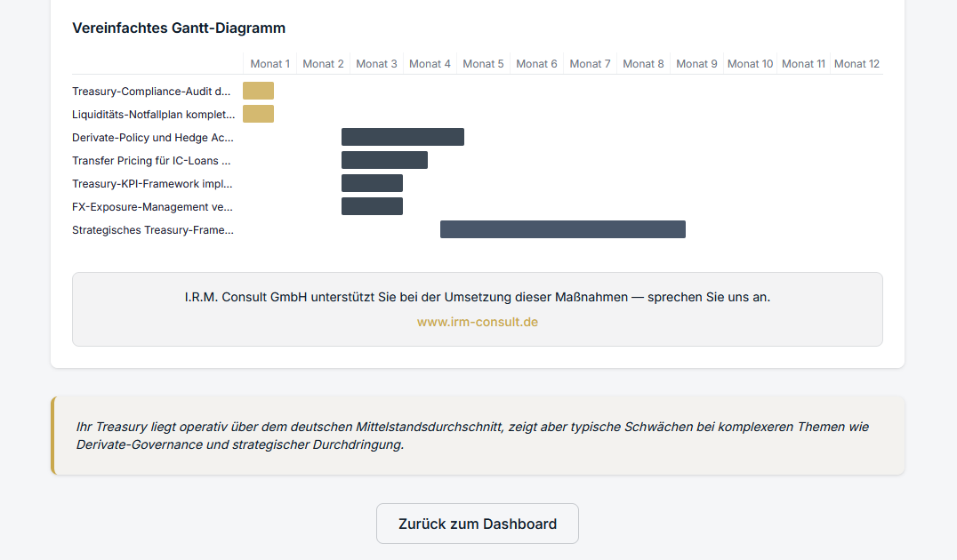Image resolution: width=957 pixels, height=560 pixels.
Task: Toggle the Treasury-Compliance-Audit row label
Action: click(151, 91)
